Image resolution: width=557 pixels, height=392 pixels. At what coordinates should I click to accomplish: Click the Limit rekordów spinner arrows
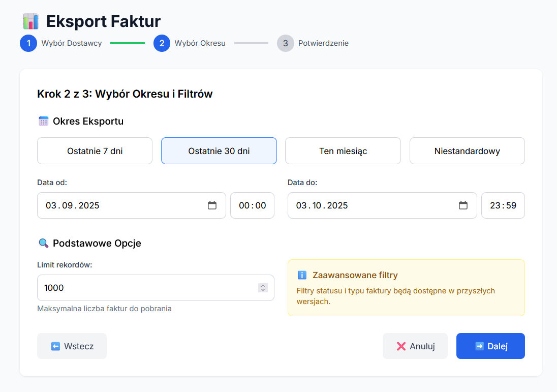tap(263, 288)
